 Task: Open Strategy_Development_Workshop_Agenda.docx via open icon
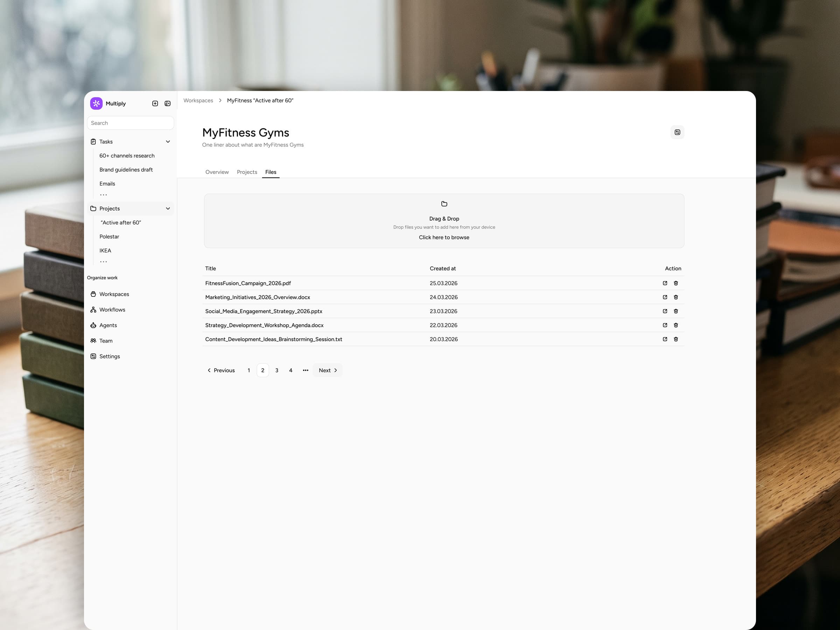pos(665,325)
